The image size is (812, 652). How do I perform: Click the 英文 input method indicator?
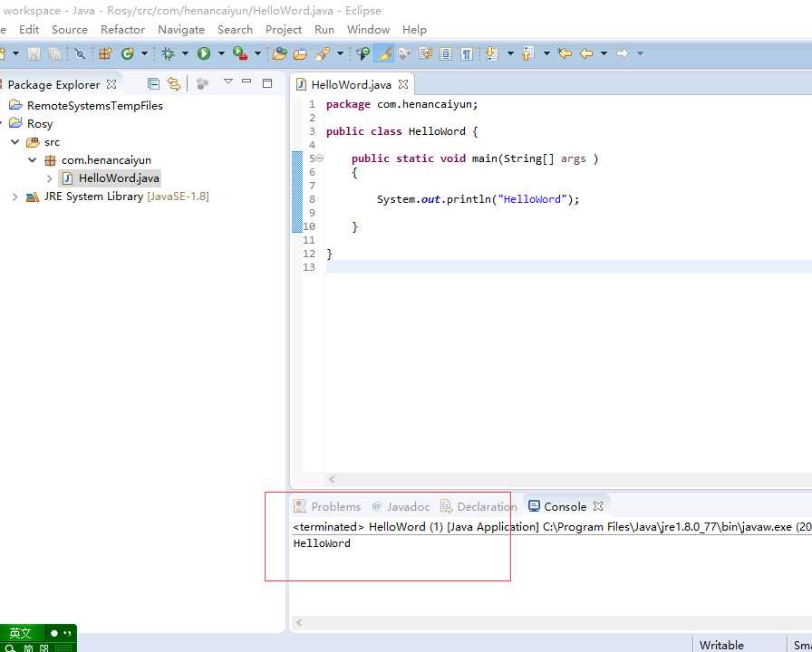(20, 633)
